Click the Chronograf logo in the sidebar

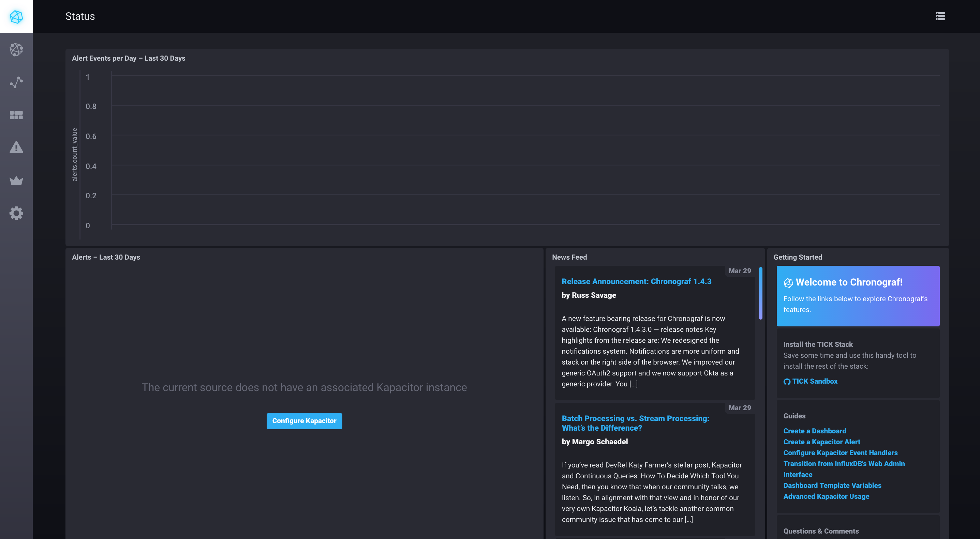[x=16, y=16]
